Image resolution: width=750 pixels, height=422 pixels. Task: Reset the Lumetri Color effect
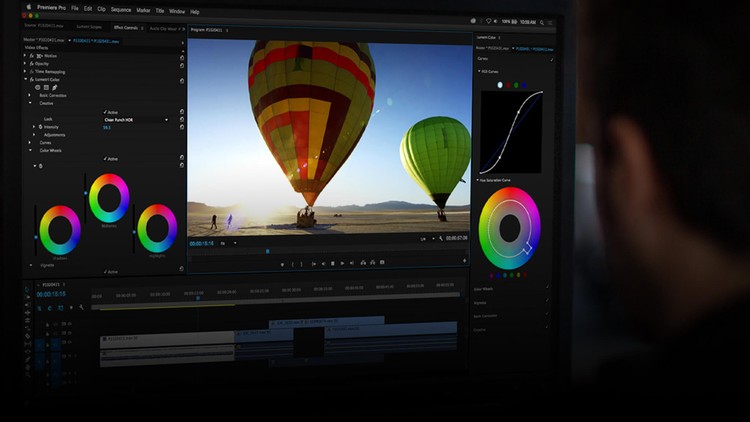click(182, 79)
